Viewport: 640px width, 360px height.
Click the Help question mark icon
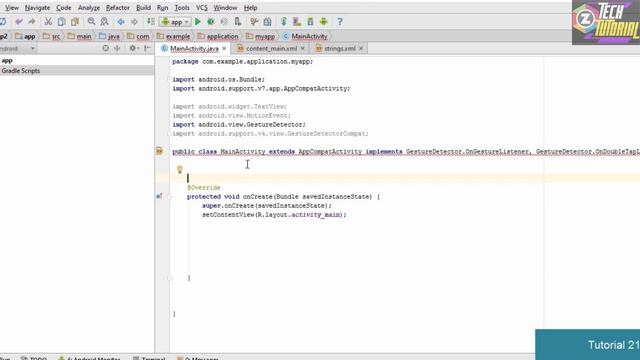(340, 22)
